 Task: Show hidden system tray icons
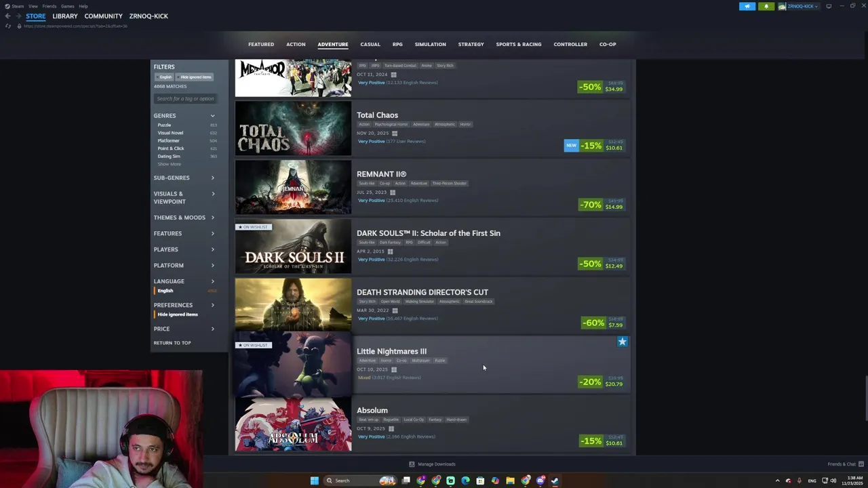pos(777,481)
